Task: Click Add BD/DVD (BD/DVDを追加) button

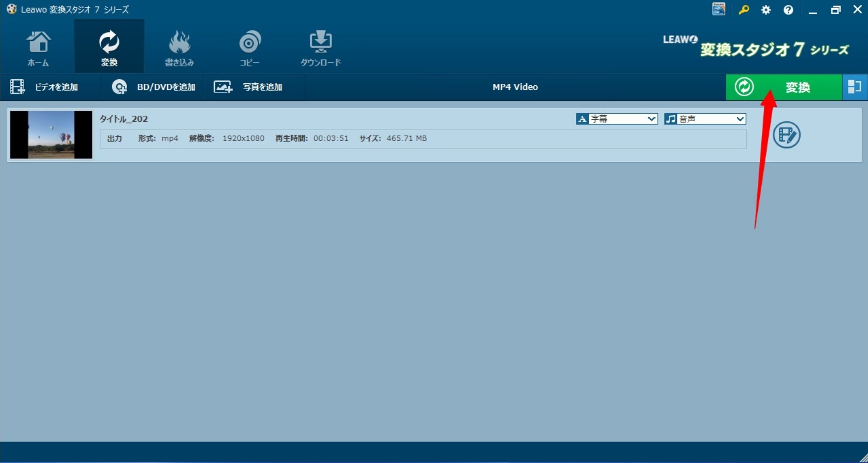Action: pos(154,87)
